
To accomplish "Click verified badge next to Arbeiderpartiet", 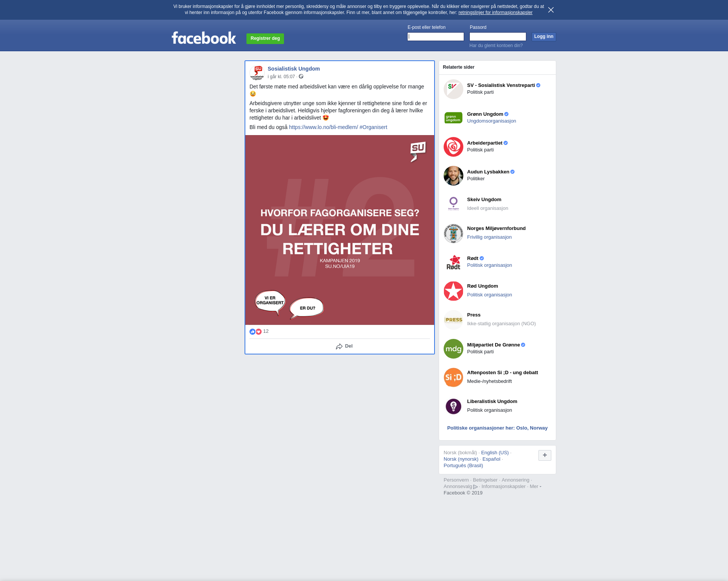I will click(x=506, y=143).
